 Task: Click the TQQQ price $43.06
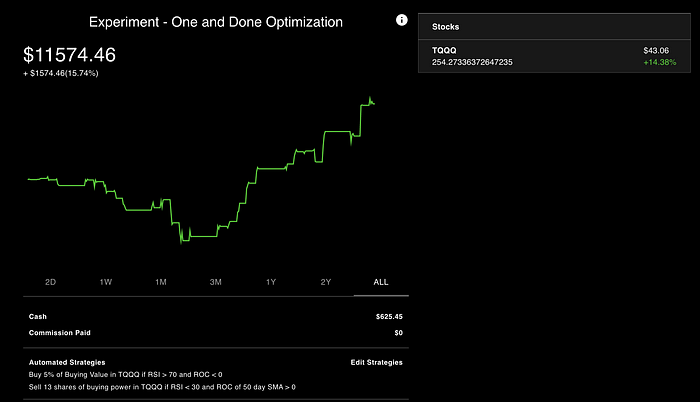tap(656, 50)
